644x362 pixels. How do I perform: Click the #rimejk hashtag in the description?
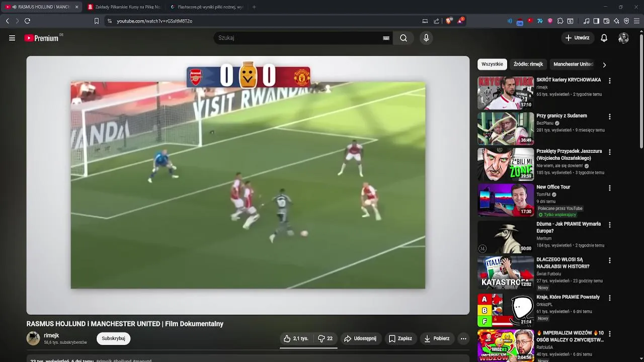[x=104, y=360]
